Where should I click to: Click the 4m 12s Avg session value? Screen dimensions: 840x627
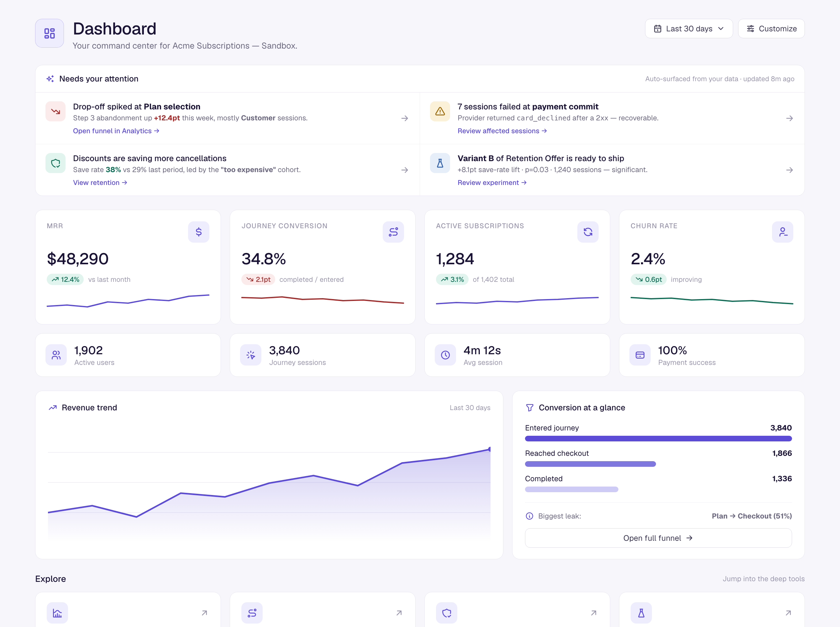coord(482,350)
